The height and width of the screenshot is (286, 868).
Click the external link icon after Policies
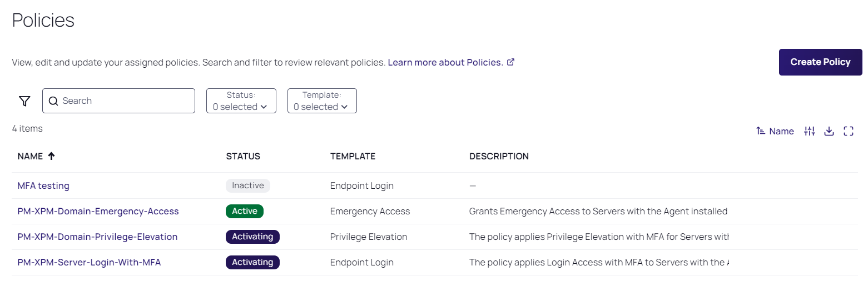click(510, 62)
